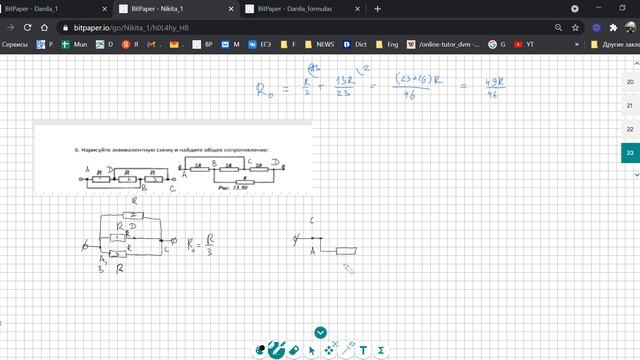This screenshot has width=640, height=360.
Task: Go to whiteboard page 22
Action: pos(630,129)
